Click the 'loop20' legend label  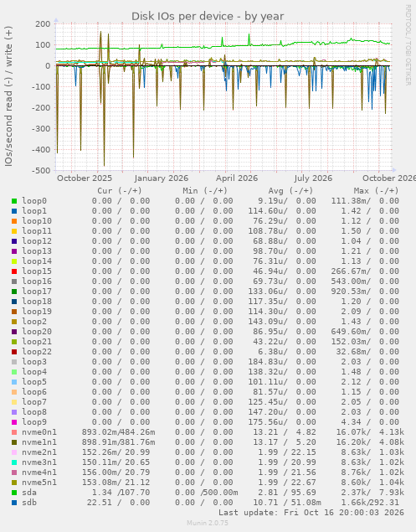[x=37, y=332]
